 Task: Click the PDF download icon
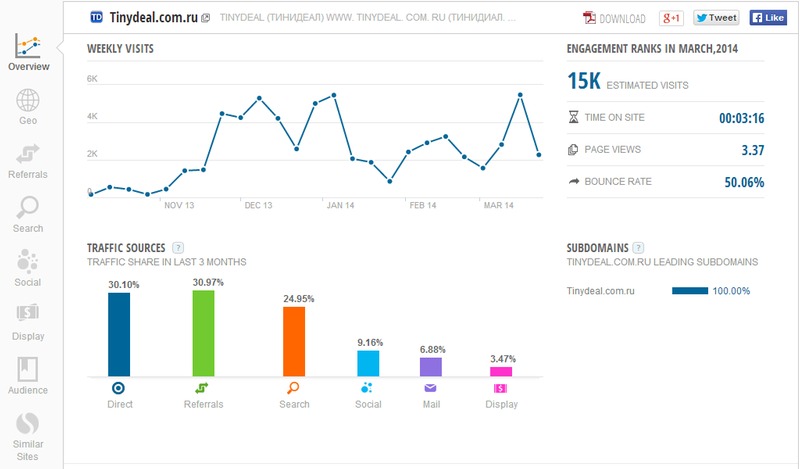click(589, 18)
